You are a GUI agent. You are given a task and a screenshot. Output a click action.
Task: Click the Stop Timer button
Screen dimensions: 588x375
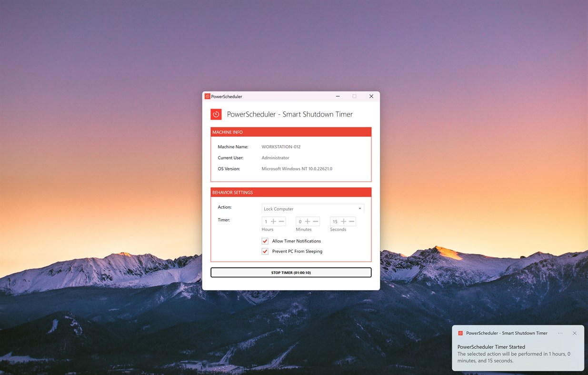(291, 273)
